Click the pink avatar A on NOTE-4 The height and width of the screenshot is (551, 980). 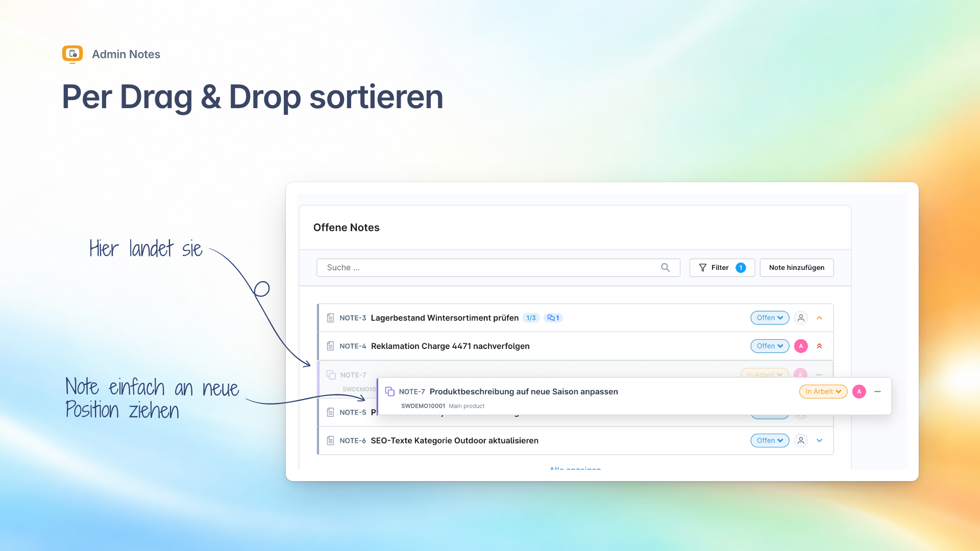(x=801, y=346)
